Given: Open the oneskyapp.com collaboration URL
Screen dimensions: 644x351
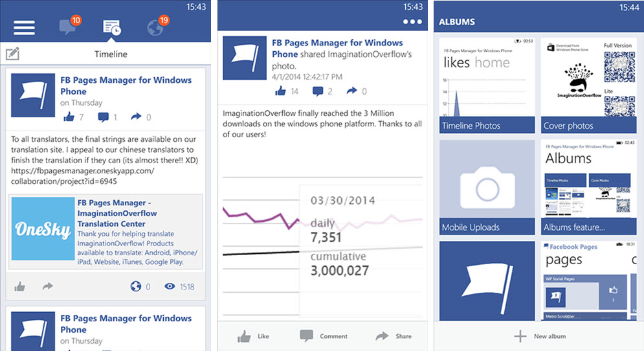Looking at the screenshot, I should [83, 176].
